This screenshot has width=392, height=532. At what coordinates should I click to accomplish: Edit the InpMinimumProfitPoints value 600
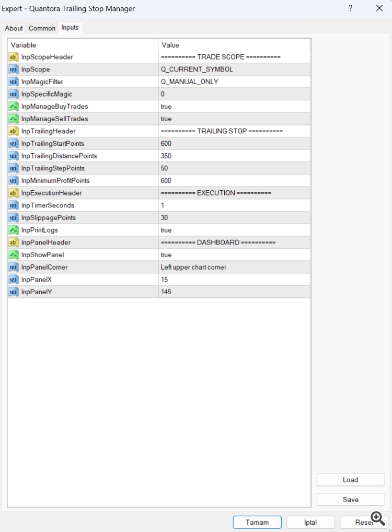click(235, 180)
